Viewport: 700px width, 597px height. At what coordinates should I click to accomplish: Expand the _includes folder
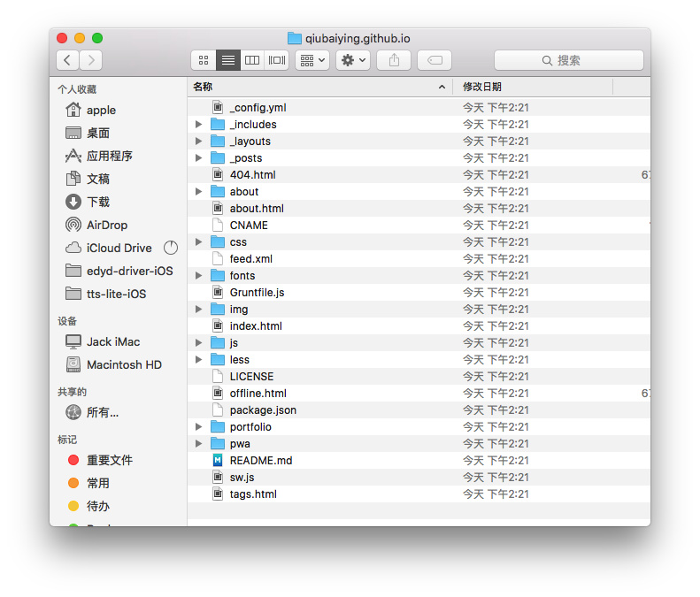tap(198, 125)
